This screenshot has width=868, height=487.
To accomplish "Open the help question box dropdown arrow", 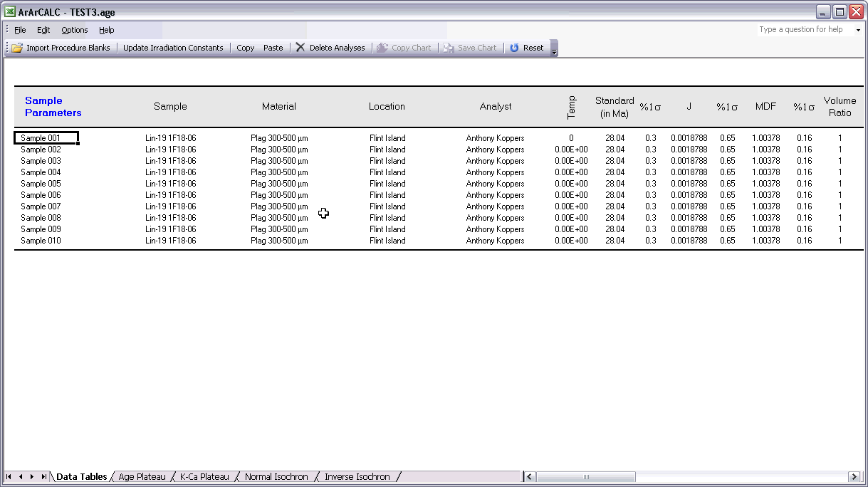I will pos(858,30).
